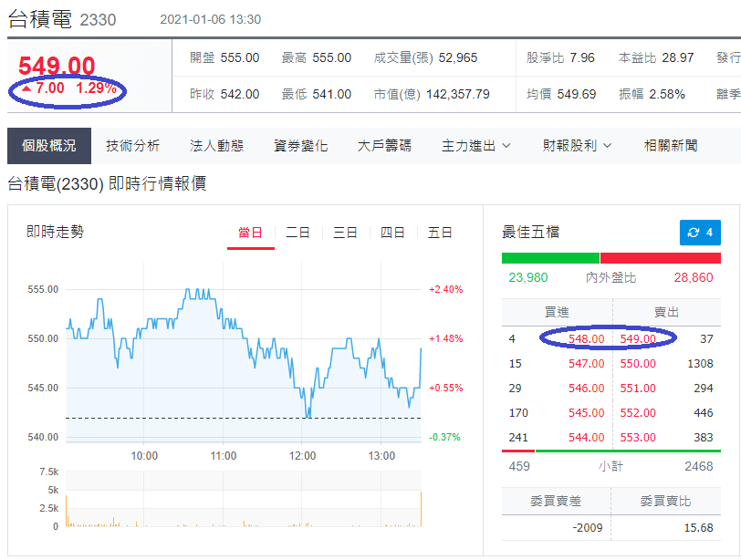Click the 市值(億) value 142,357.79
The height and width of the screenshot is (560, 741).
point(458,94)
